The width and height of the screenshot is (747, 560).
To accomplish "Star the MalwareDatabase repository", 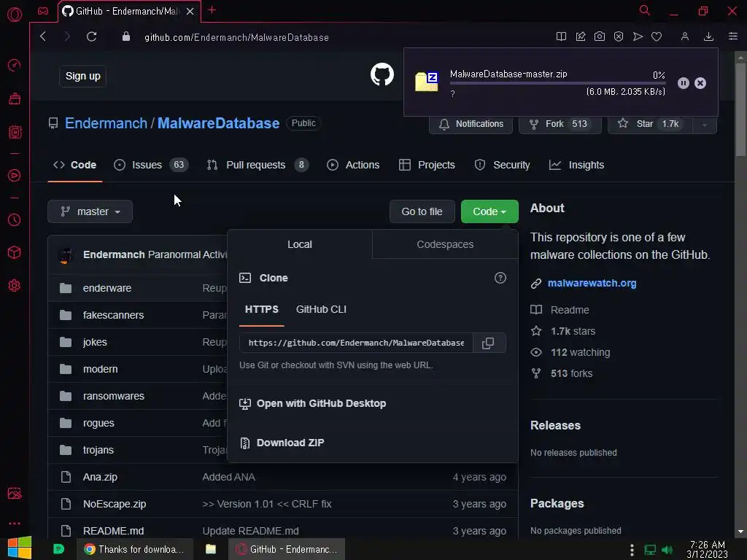I will [x=650, y=124].
